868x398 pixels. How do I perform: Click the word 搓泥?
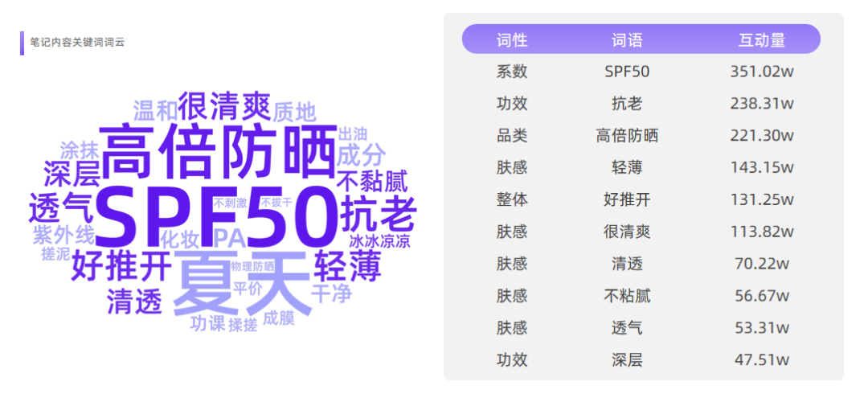(55, 255)
